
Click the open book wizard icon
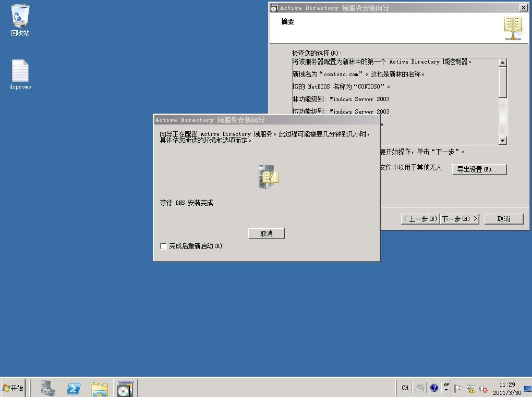513,28
